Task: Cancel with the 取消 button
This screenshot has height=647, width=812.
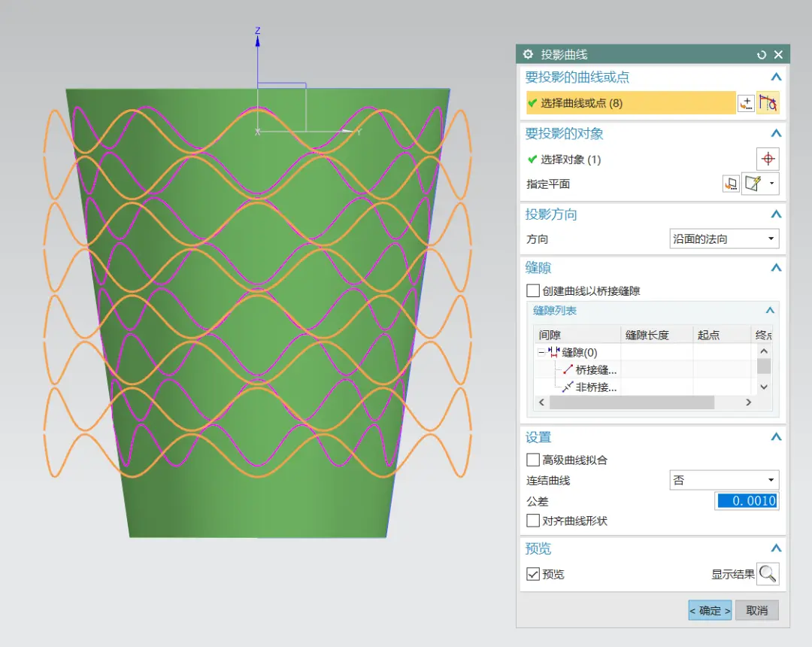Action: point(756,611)
